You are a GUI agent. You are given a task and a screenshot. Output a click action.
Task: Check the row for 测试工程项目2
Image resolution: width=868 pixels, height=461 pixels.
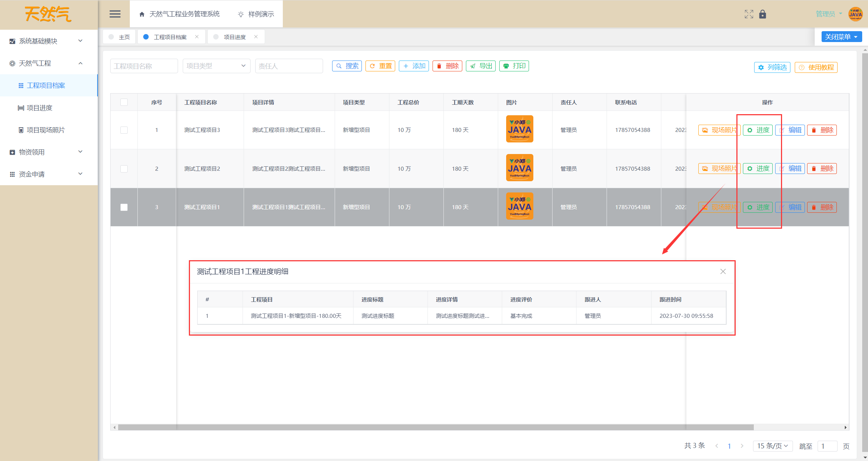[x=124, y=169]
